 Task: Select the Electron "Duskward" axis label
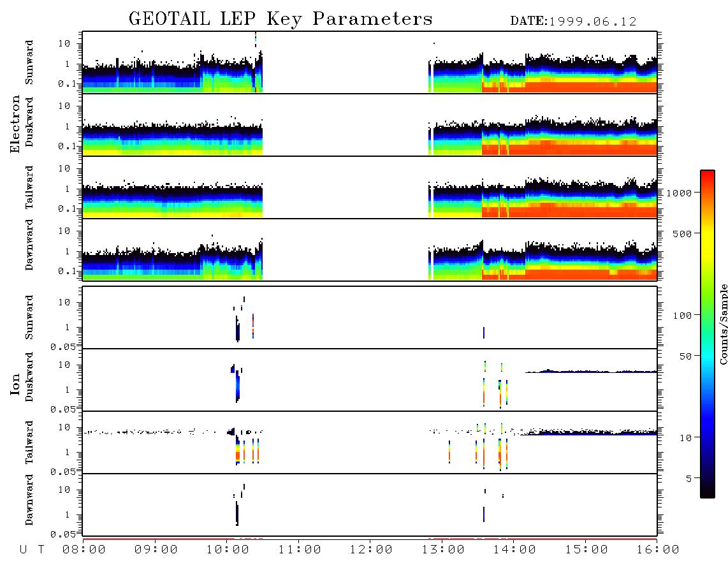coord(29,122)
